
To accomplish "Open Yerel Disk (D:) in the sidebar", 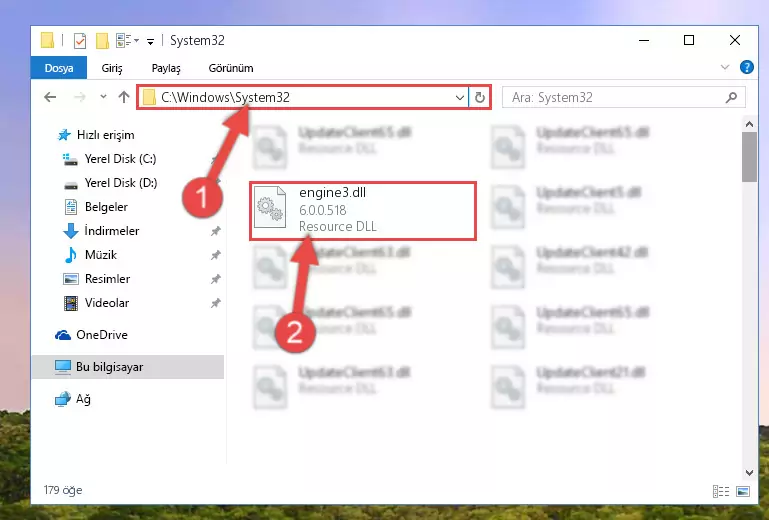I will coord(121,183).
